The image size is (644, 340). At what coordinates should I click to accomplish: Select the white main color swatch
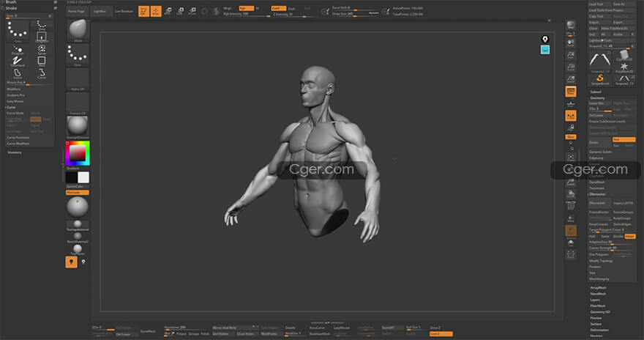tap(83, 177)
